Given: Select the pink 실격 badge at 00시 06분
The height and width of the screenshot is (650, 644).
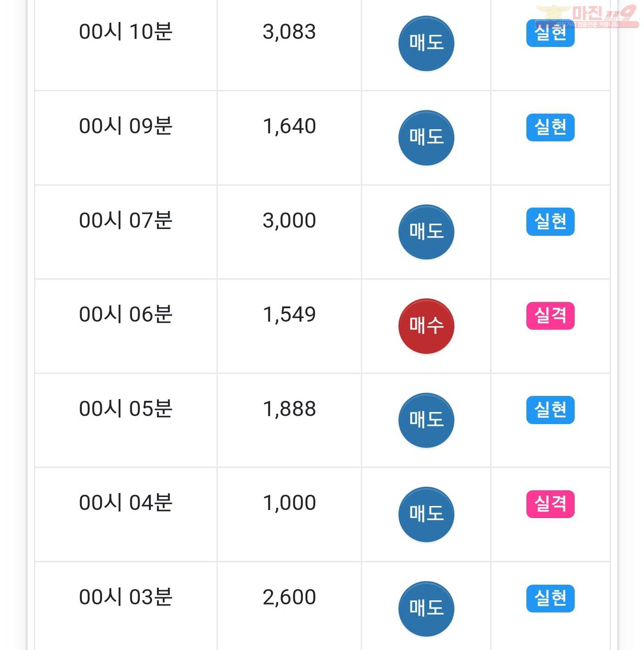Looking at the screenshot, I should (x=550, y=316).
